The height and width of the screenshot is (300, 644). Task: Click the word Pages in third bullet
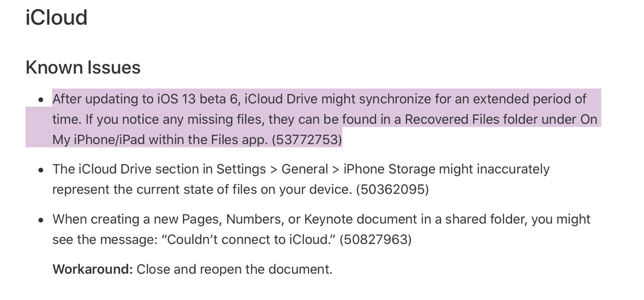202,219
